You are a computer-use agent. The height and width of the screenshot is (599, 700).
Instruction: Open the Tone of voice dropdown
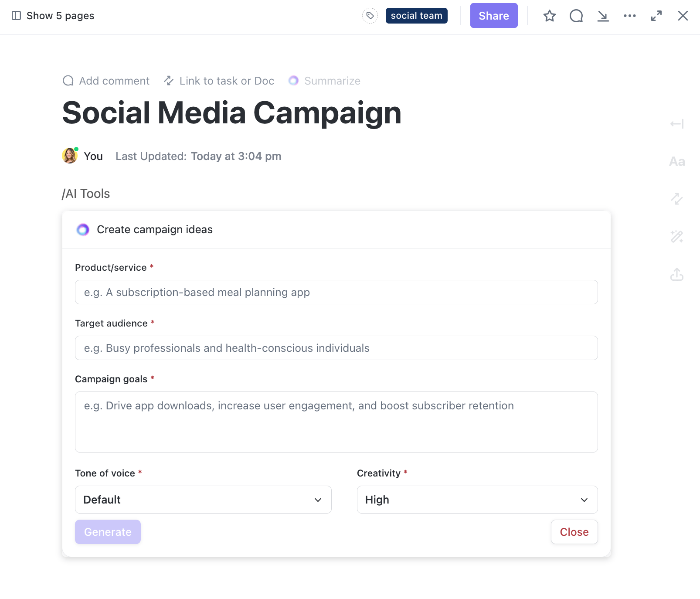203,500
